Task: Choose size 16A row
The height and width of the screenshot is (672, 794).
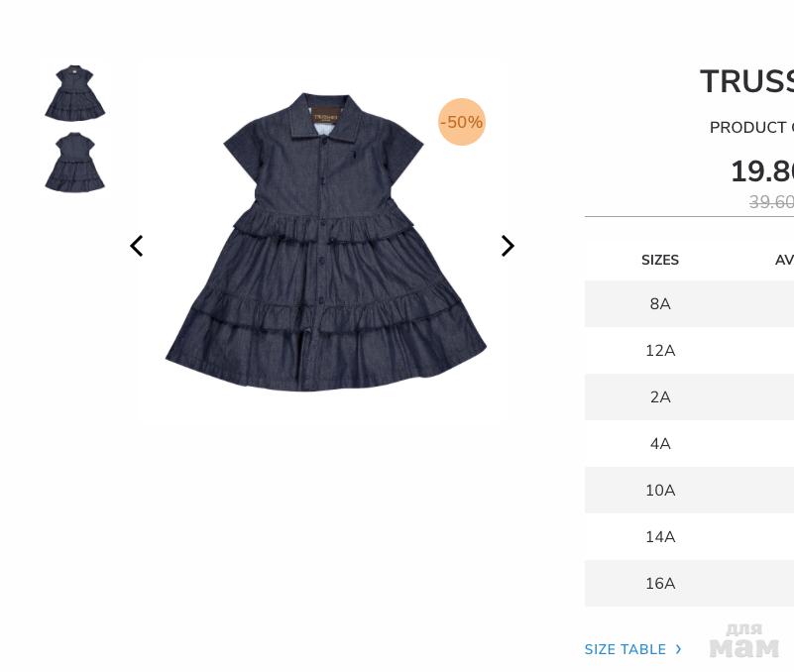Action: click(x=689, y=584)
